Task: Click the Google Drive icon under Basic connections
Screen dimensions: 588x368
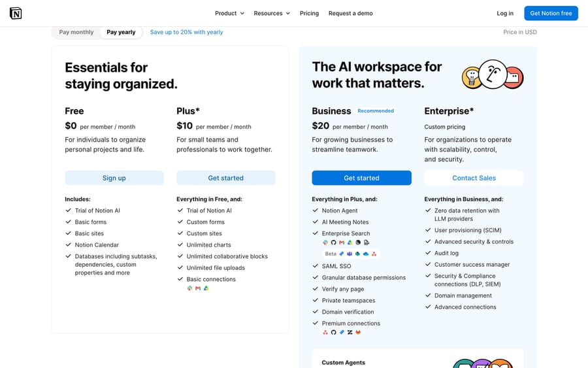Action: [x=206, y=288]
